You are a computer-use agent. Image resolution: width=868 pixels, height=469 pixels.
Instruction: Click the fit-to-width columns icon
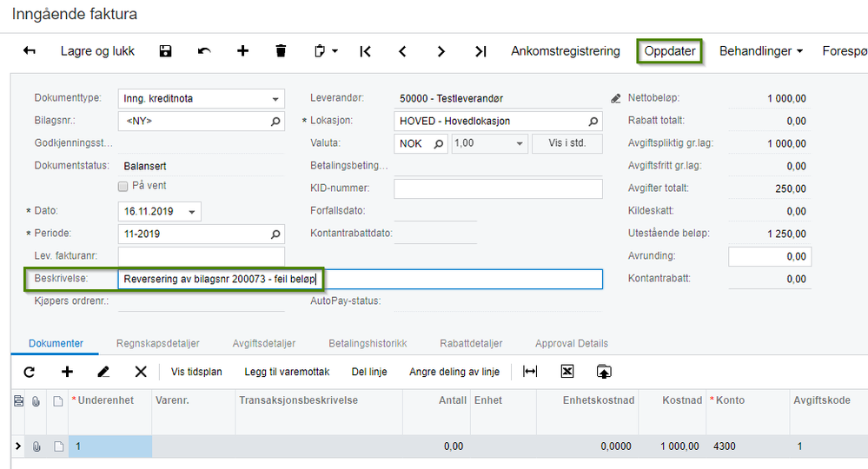(x=530, y=372)
